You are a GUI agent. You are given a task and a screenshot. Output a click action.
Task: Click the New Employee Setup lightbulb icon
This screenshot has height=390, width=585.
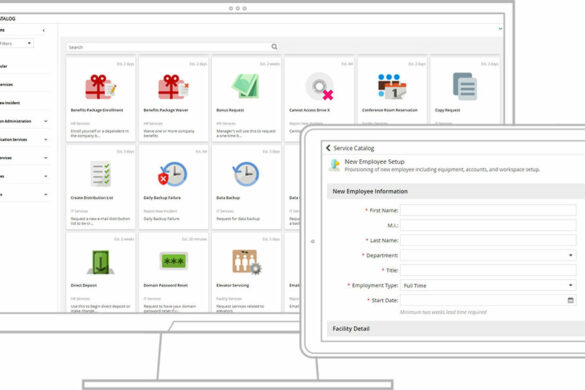click(x=335, y=165)
